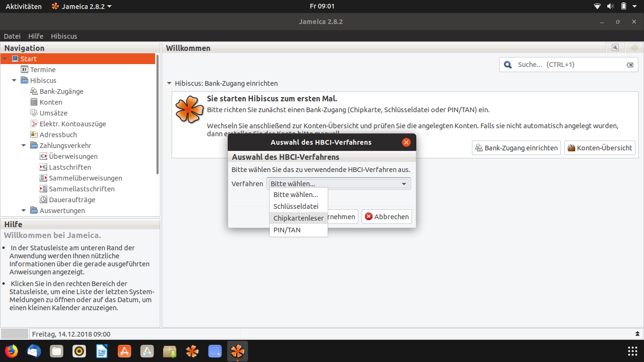Click 'Bank-Zugang einrichten' button
644x362 pixels.
click(516, 148)
